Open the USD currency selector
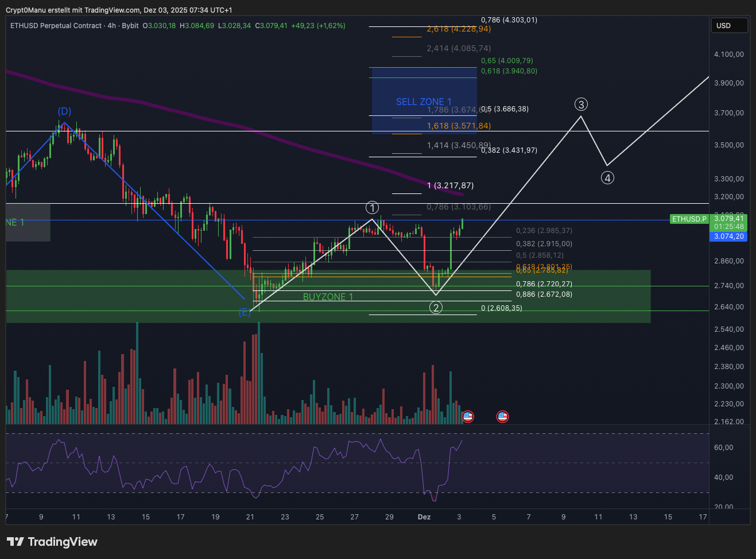756x559 pixels. pos(729,25)
